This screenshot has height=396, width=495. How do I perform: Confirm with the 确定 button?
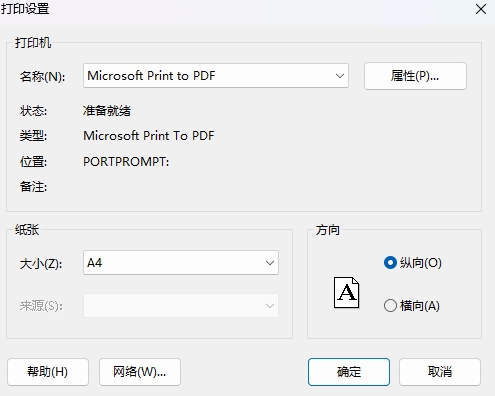pyautogui.click(x=349, y=372)
